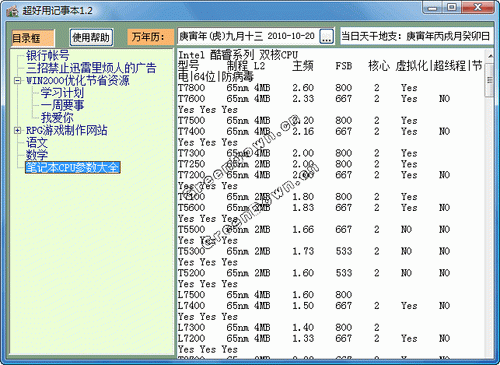The image size is (500, 365).
Task: Open the calendar picker ellipsis button
Action: click(x=326, y=36)
